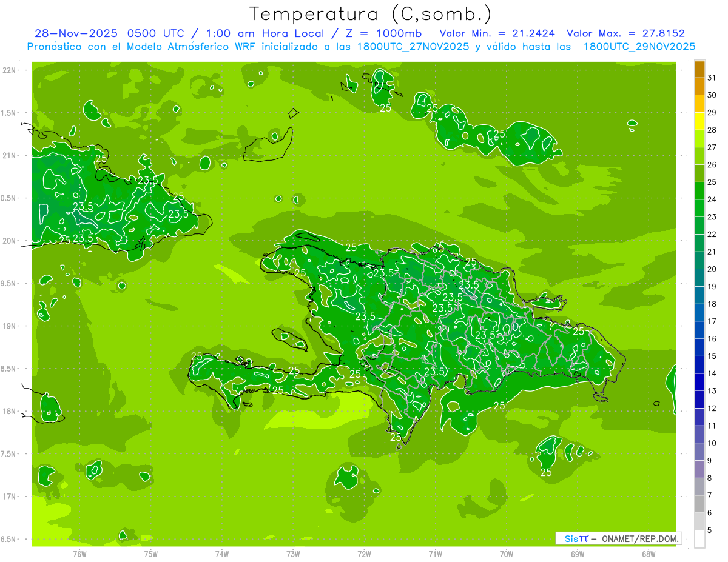This screenshot has height=562, width=728.
Task: Click the legend value "31"
Action: pos(712,78)
